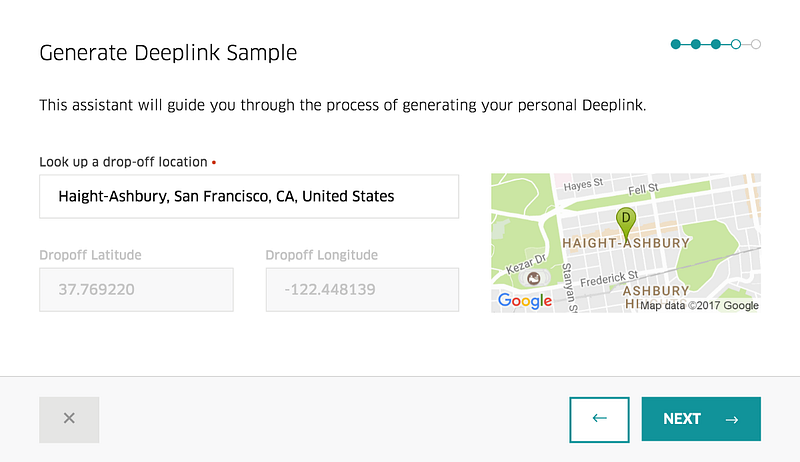Jump to the last gray step dot

[x=756, y=44]
